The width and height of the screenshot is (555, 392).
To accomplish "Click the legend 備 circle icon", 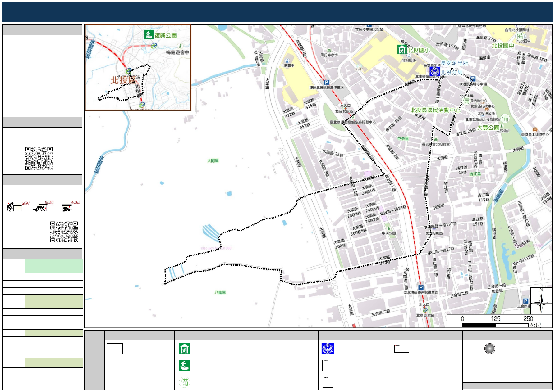I will (184, 382).
